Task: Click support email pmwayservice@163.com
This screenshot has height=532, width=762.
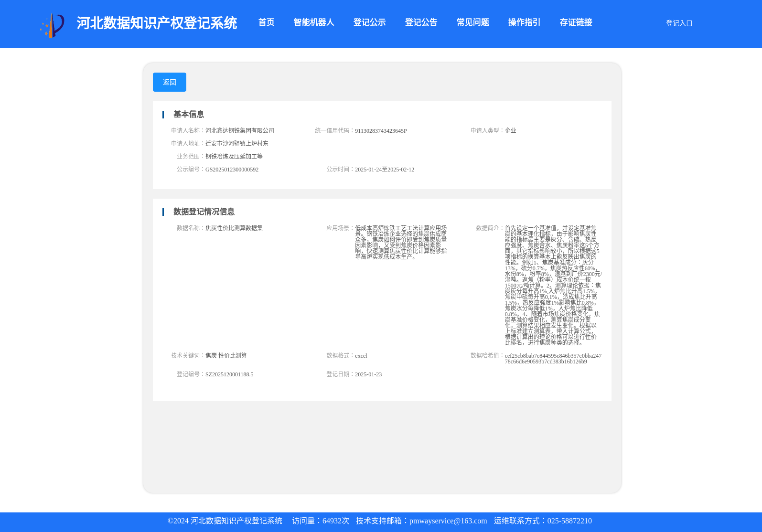Action: click(x=448, y=521)
